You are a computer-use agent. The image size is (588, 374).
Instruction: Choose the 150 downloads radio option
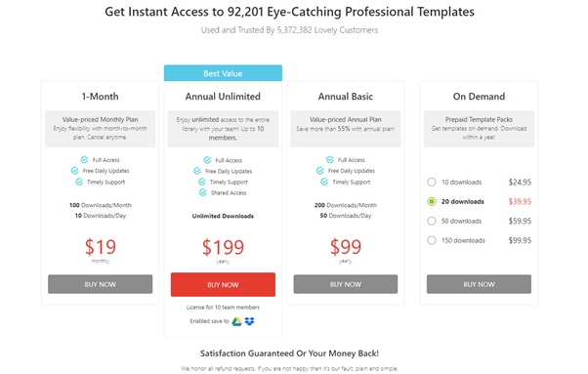(432, 240)
